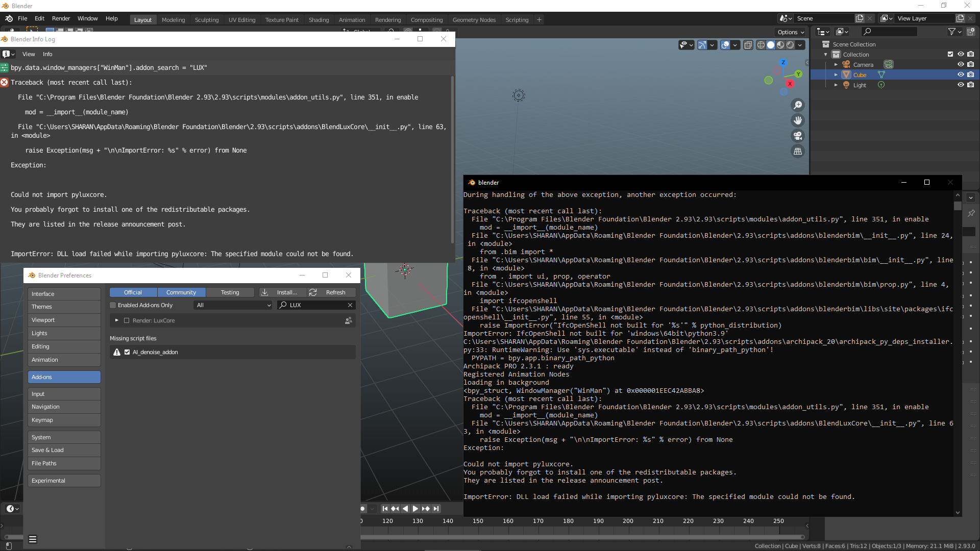This screenshot has width=980, height=551.
Task: Open the Options dropdown in the viewport header
Action: point(790,32)
